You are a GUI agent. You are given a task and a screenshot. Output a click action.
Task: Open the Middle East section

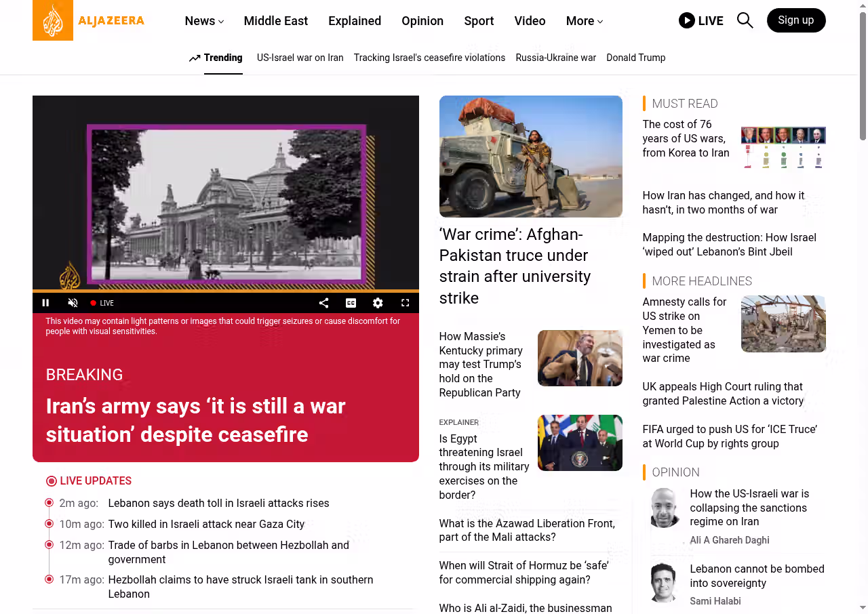(275, 21)
